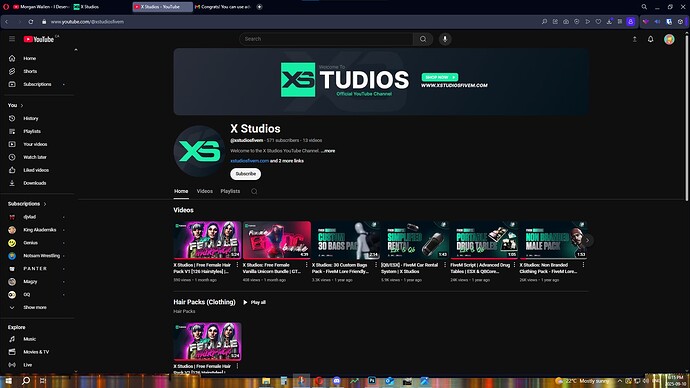The image size is (690, 388).
Task: Expand the Subscriptions section chevron
Action: pyautogui.click(x=45, y=204)
